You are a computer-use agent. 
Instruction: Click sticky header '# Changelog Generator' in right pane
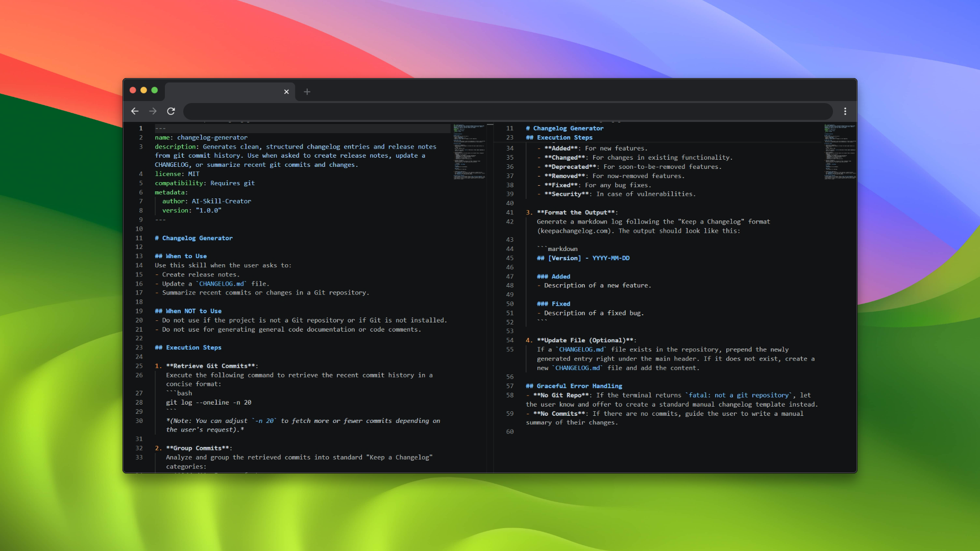click(565, 129)
